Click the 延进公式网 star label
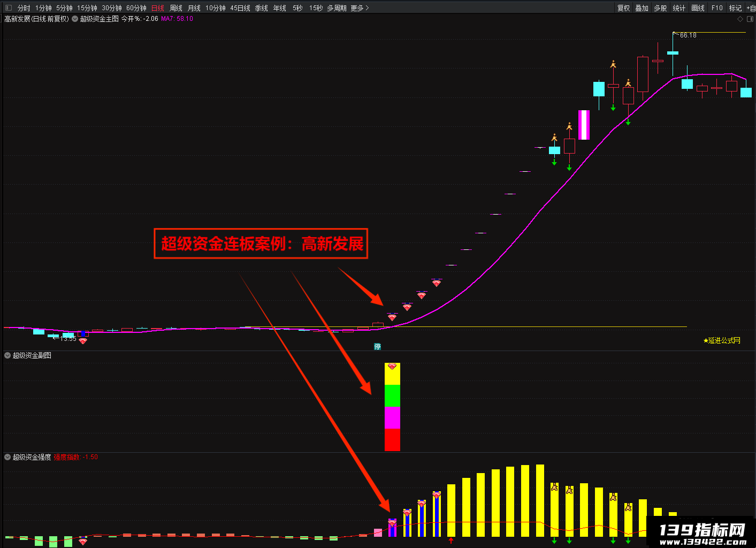This screenshot has height=548, width=756. pyautogui.click(x=722, y=340)
